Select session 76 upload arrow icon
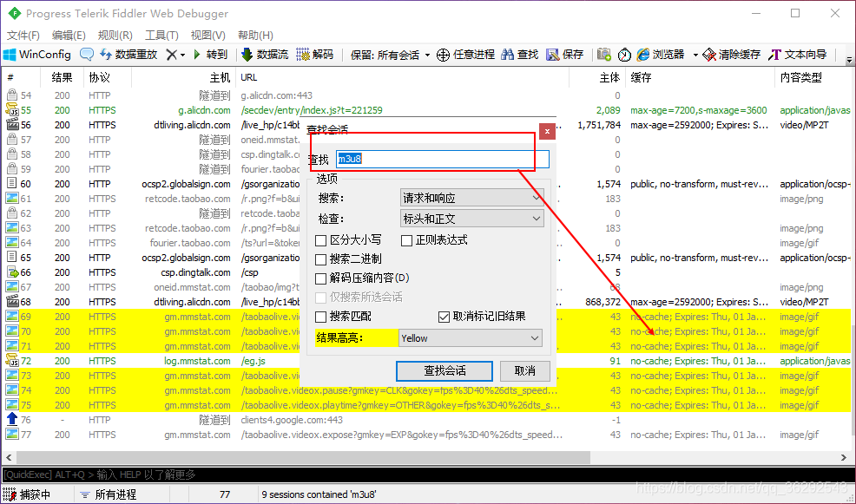This screenshot has height=504, width=856. click(12, 420)
